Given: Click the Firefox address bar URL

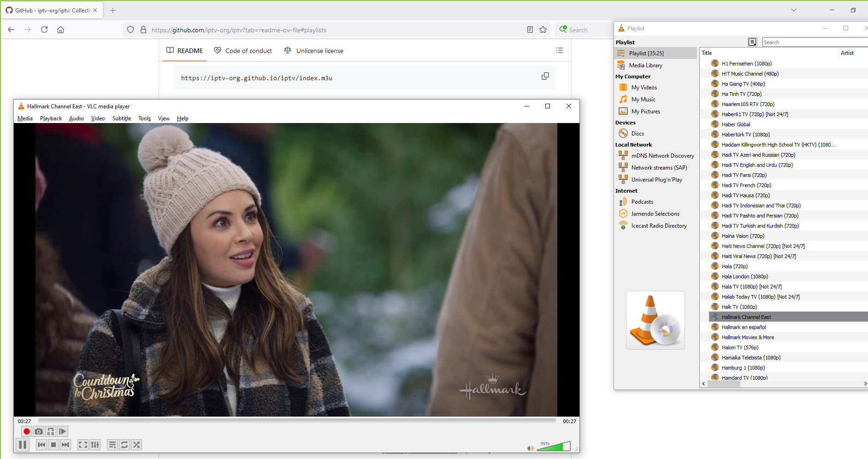Looking at the screenshot, I should tap(239, 30).
